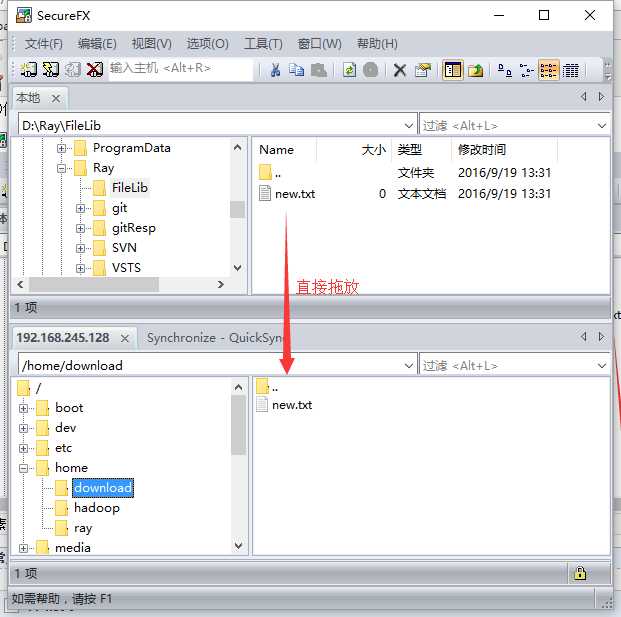
Task: Expand the git folder node
Action: 80,208
